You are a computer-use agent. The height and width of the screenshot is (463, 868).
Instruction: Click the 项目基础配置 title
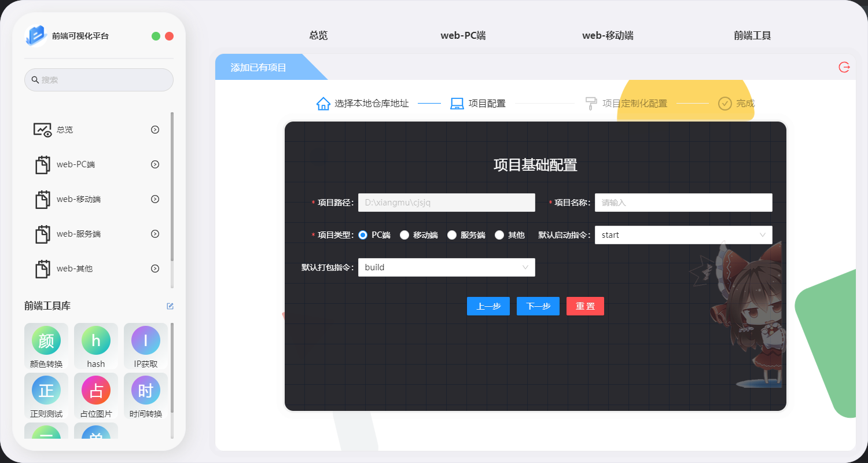(535, 165)
